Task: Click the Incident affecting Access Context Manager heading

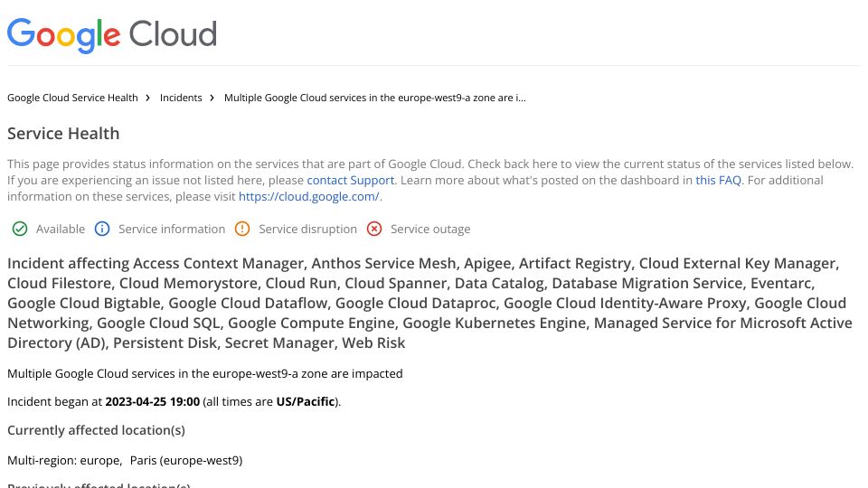Action: [429, 304]
